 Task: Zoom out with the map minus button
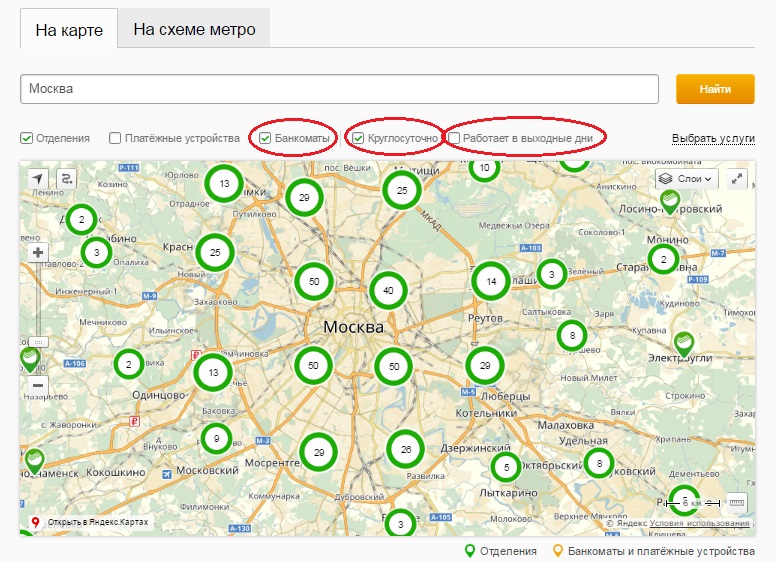38,385
